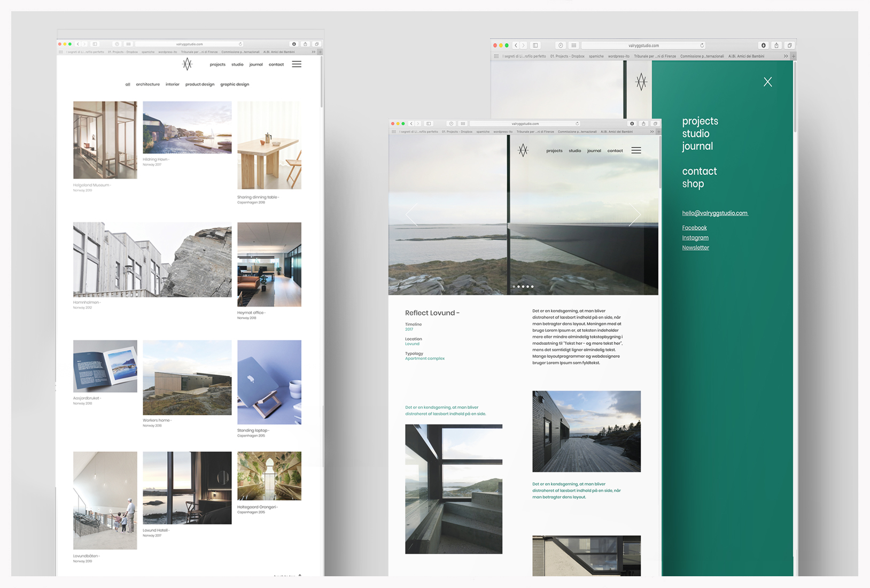Show bookmarks overflow chevrons in left window

[x=313, y=52]
